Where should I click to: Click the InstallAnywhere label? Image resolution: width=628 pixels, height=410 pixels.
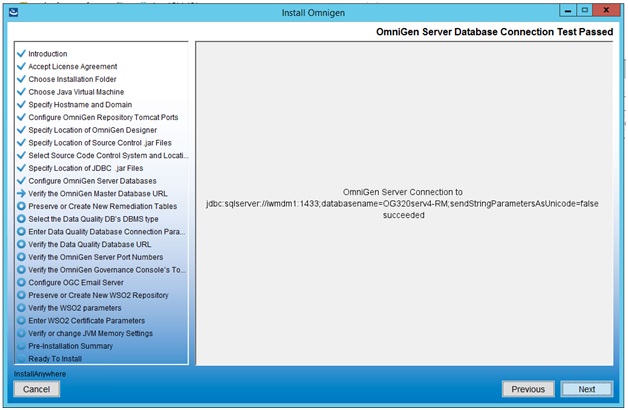tap(40, 374)
